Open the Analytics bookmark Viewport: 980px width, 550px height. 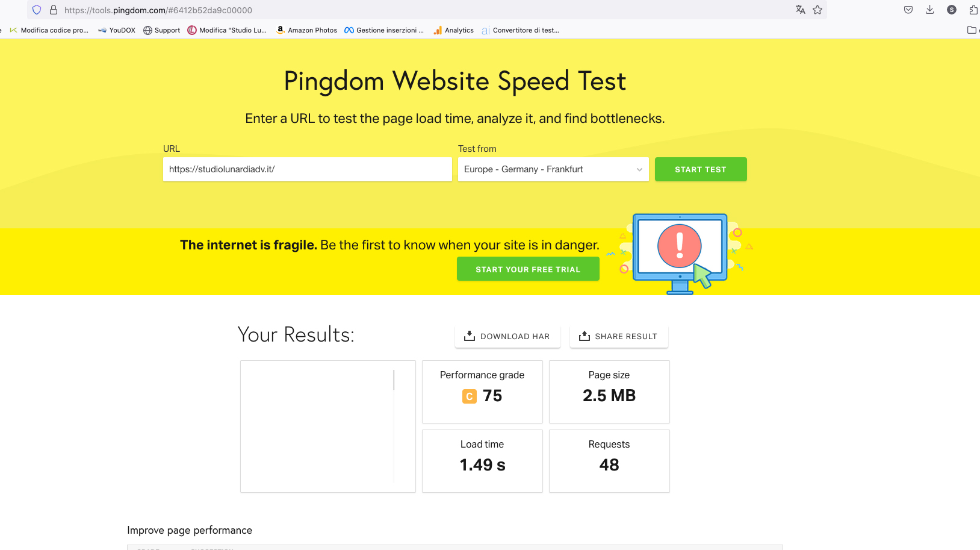[454, 30]
